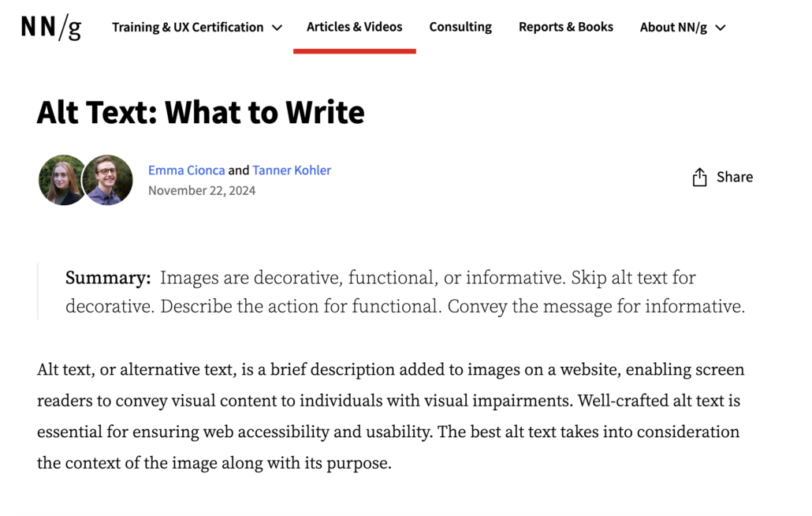Click the NN/g logo
This screenshot has width=812, height=516.
[50, 26]
